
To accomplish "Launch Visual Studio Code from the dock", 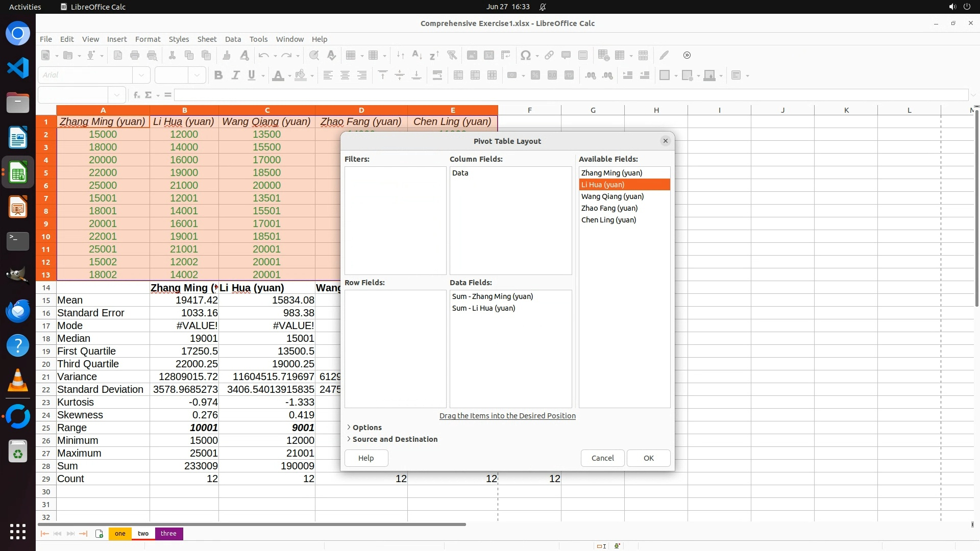I will (x=18, y=68).
